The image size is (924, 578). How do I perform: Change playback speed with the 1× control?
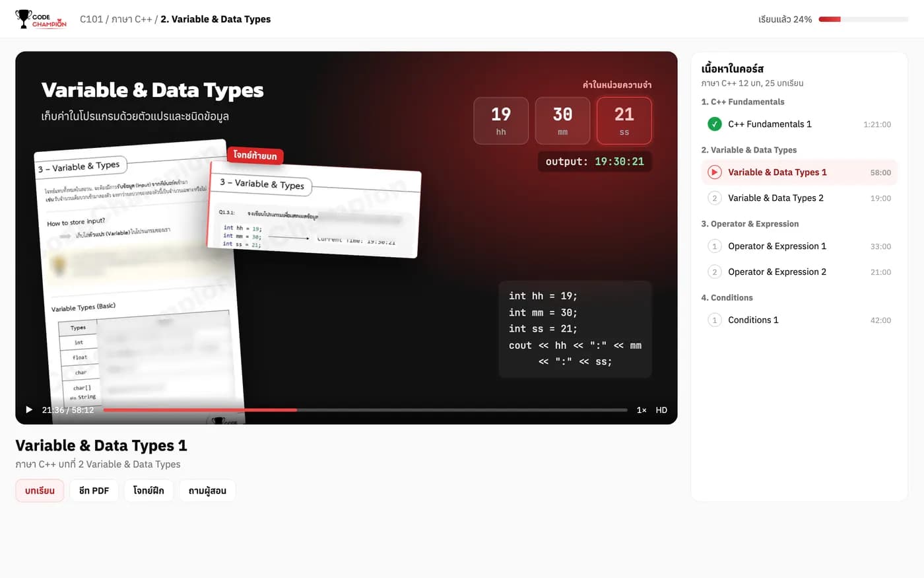coord(642,410)
